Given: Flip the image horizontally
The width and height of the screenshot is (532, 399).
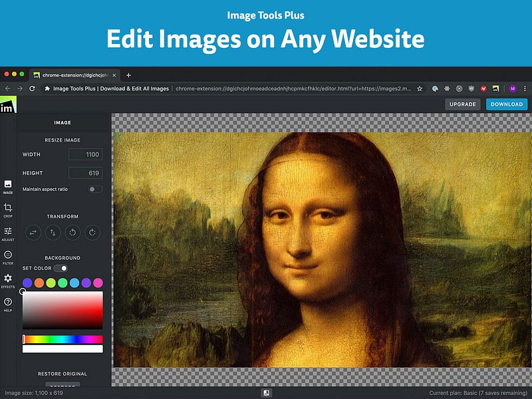Looking at the screenshot, I should pos(33,233).
